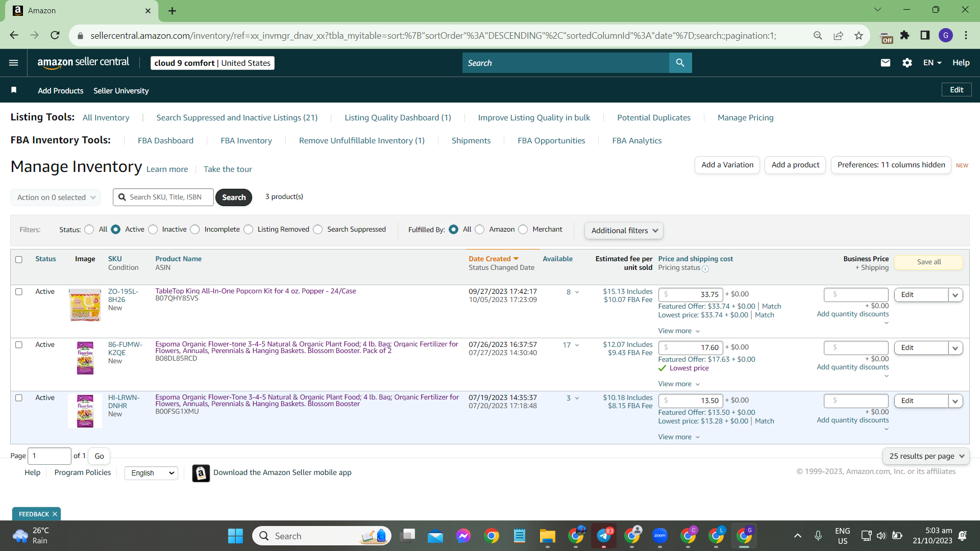Check the 86-FUMW-KZQE row checkbox
The image size is (980, 551).
coord(19,345)
